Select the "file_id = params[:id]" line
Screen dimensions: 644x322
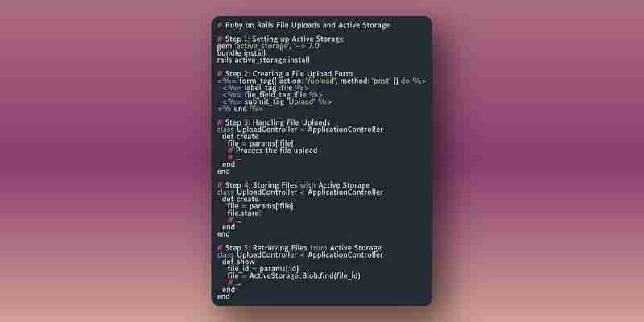[x=263, y=269]
